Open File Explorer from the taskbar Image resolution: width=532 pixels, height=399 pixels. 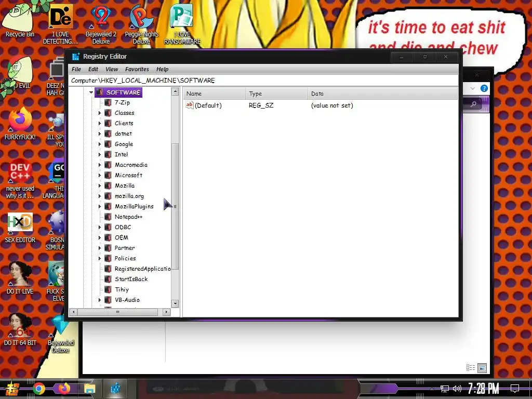tap(89, 389)
